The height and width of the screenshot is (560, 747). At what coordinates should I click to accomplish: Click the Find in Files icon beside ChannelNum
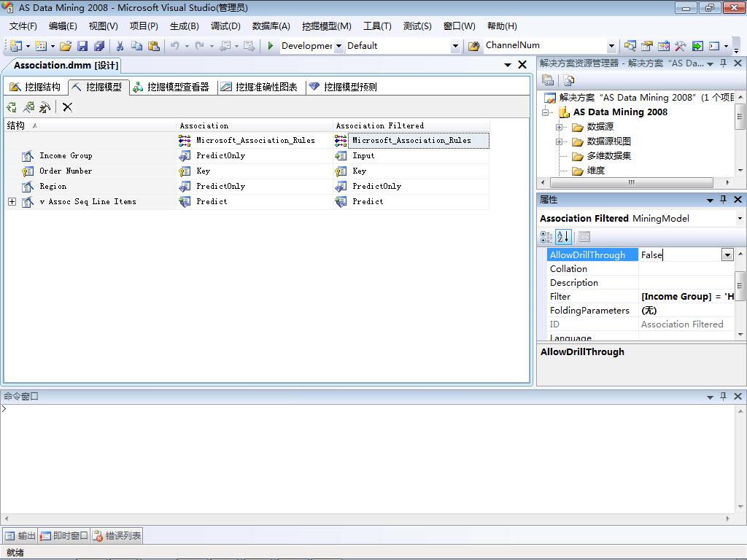[473, 46]
